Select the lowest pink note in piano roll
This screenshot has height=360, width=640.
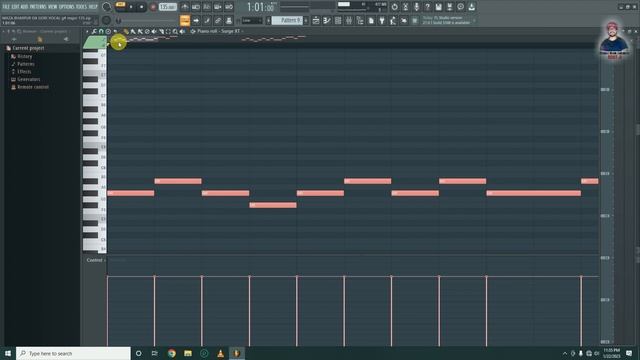click(x=273, y=205)
